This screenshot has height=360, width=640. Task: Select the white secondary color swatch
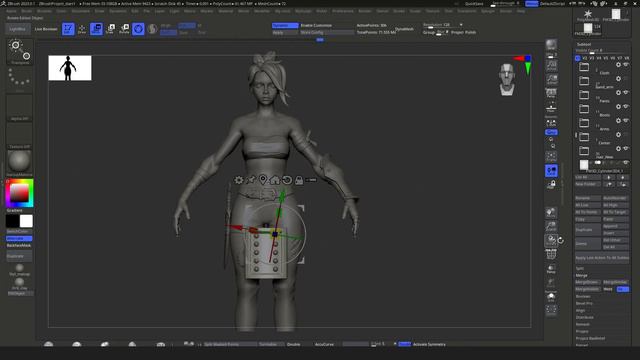26,221
